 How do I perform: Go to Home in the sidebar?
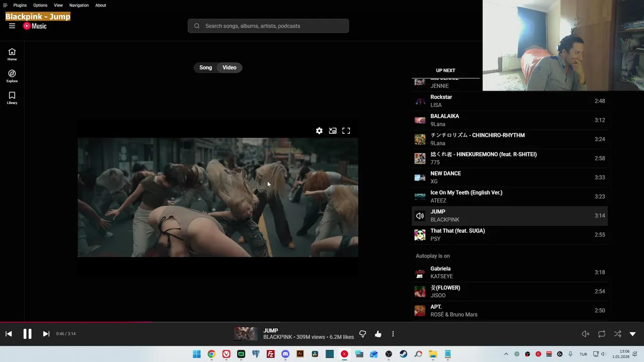(12, 54)
